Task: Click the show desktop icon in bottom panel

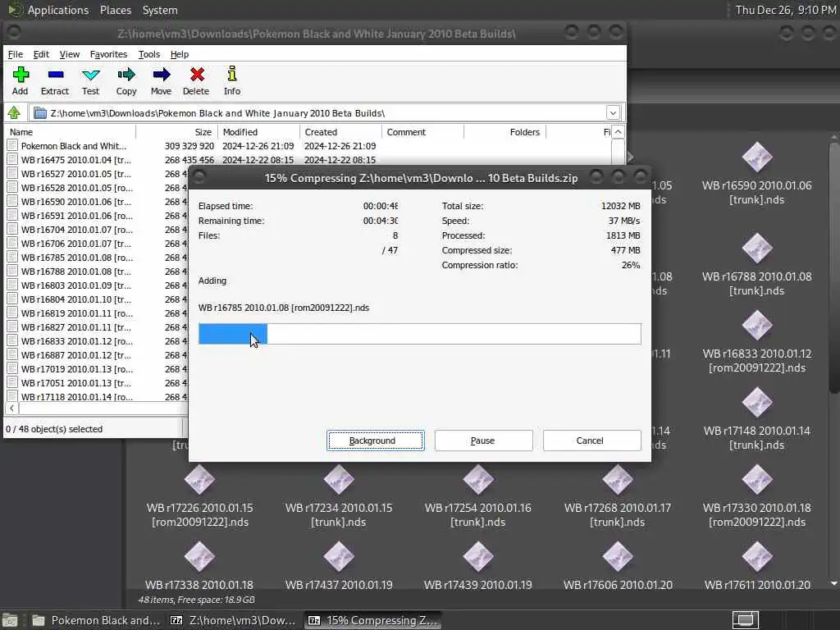Action: [10, 620]
